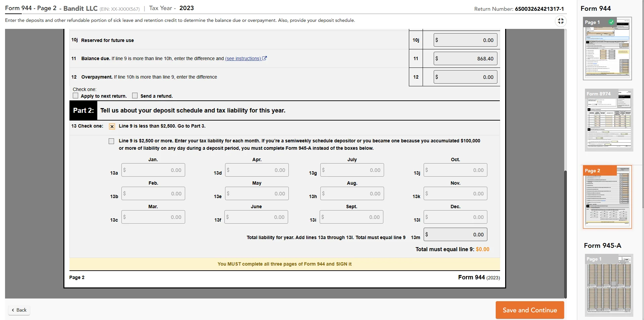Open Form 944 Page 1 thumbnail
The image size is (644, 320).
[x=607, y=48]
